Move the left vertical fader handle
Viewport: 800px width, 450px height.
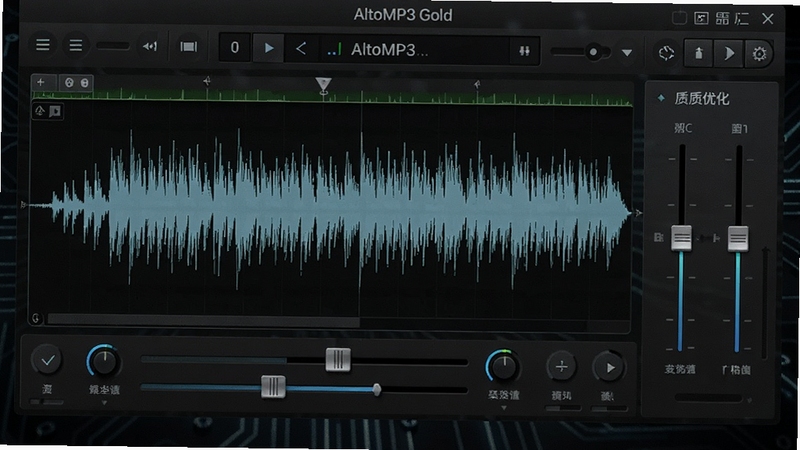click(681, 238)
